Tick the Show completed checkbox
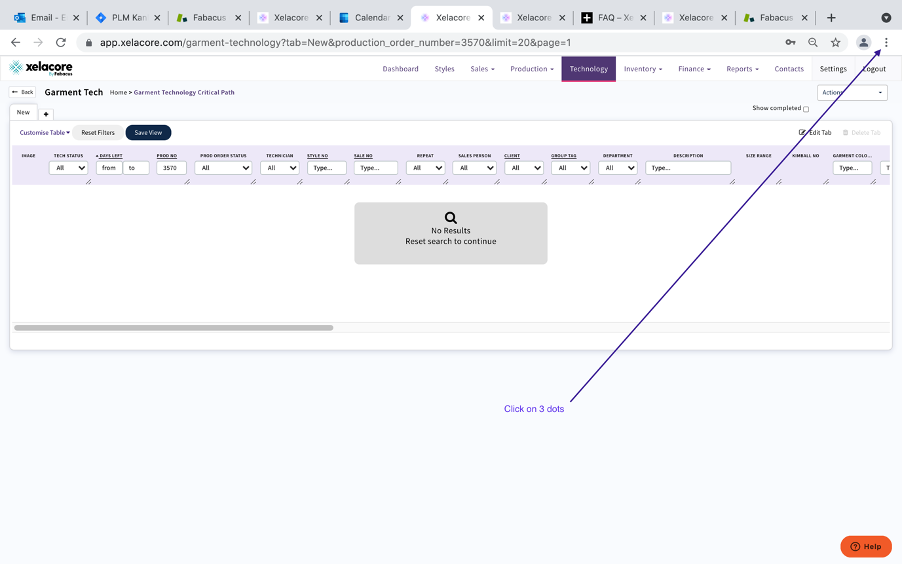 coord(806,109)
